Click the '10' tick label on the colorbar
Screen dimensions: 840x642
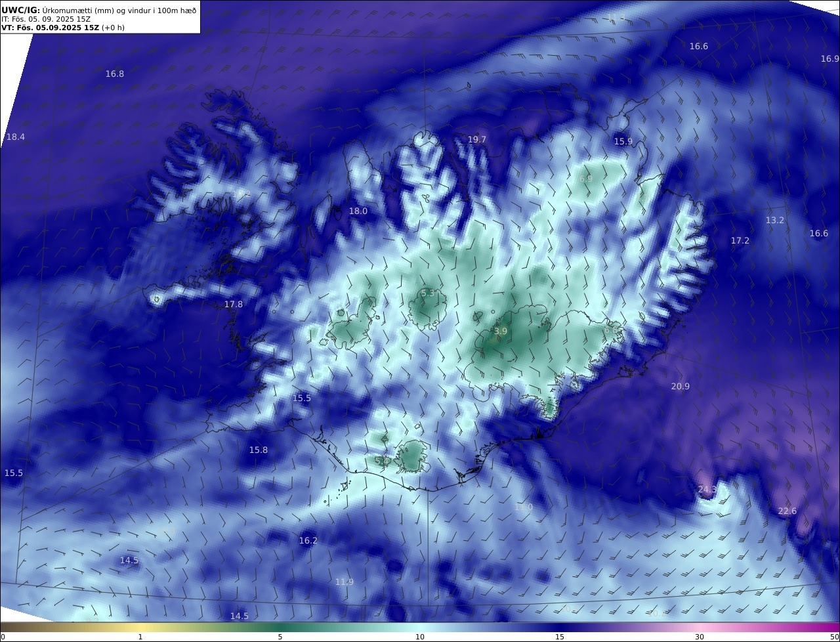420,637
